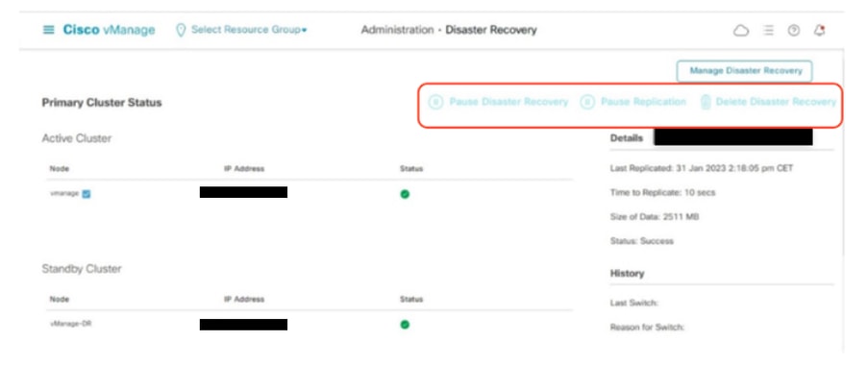Select the vManage-DR node name

click(70, 324)
